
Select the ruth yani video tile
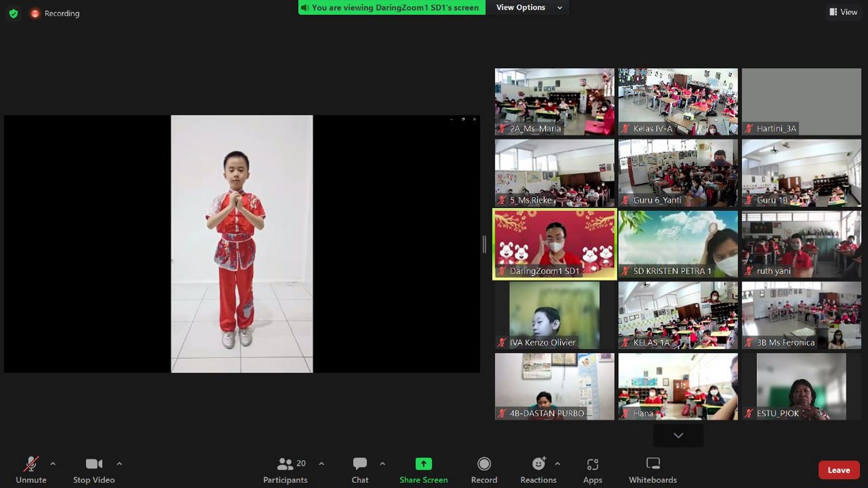point(801,244)
